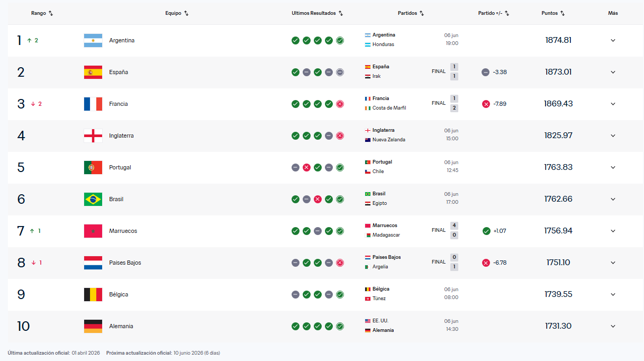The height and width of the screenshot is (361, 644).
Task: Click the Países Bajos flag icon
Action: tap(93, 263)
